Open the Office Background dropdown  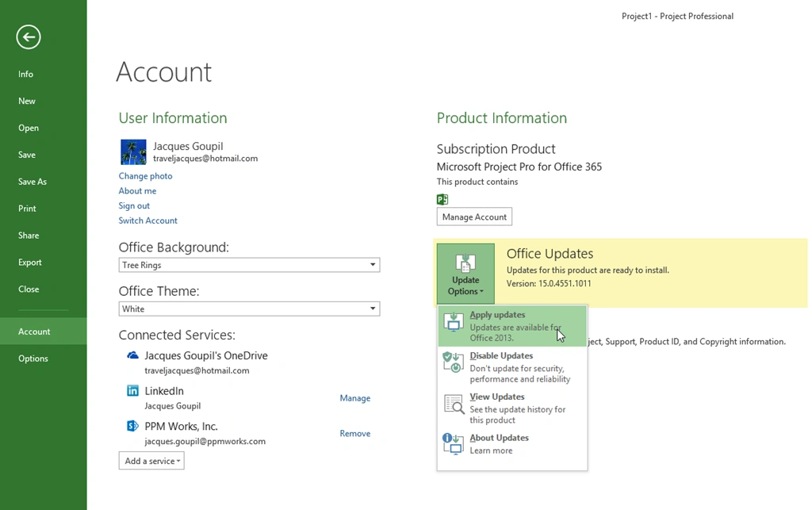click(372, 265)
